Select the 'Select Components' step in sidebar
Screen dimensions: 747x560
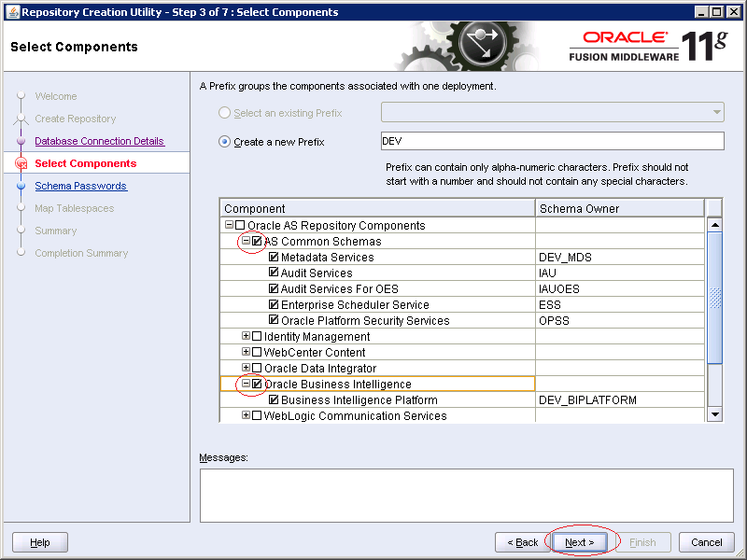coord(86,163)
